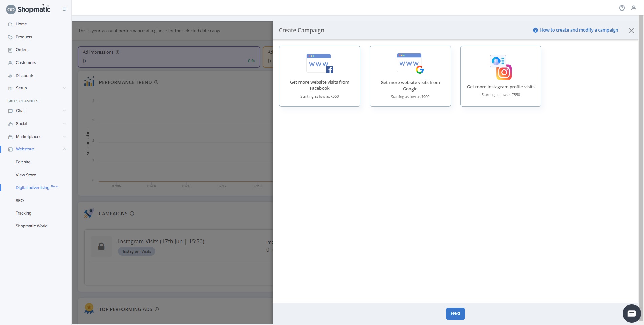Screen dimensions: 644x325
Task: Click the info icon next to Campaigns
Action: (132, 214)
